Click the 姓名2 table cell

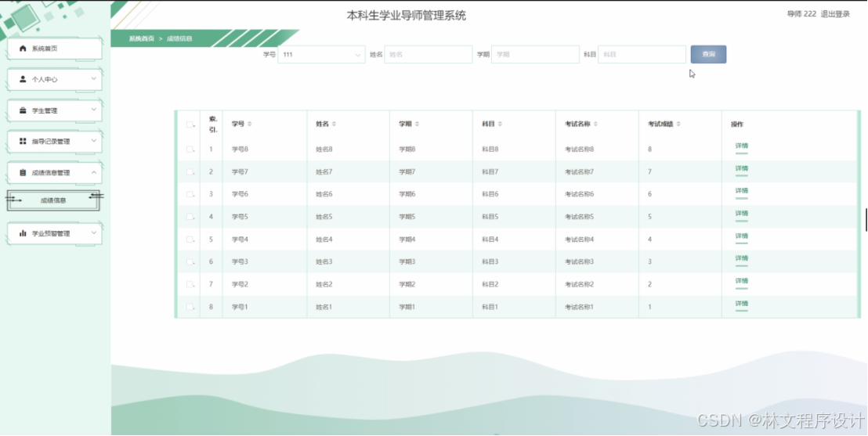tap(324, 284)
